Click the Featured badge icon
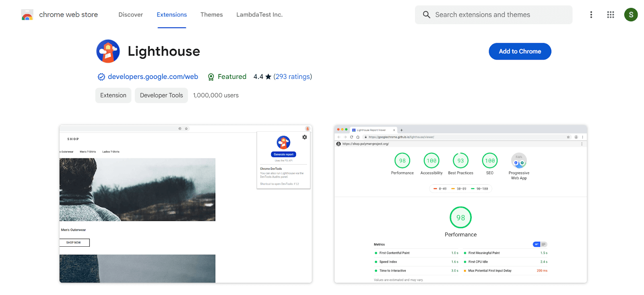The width and height of the screenshot is (644, 295). pyautogui.click(x=211, y=77)
